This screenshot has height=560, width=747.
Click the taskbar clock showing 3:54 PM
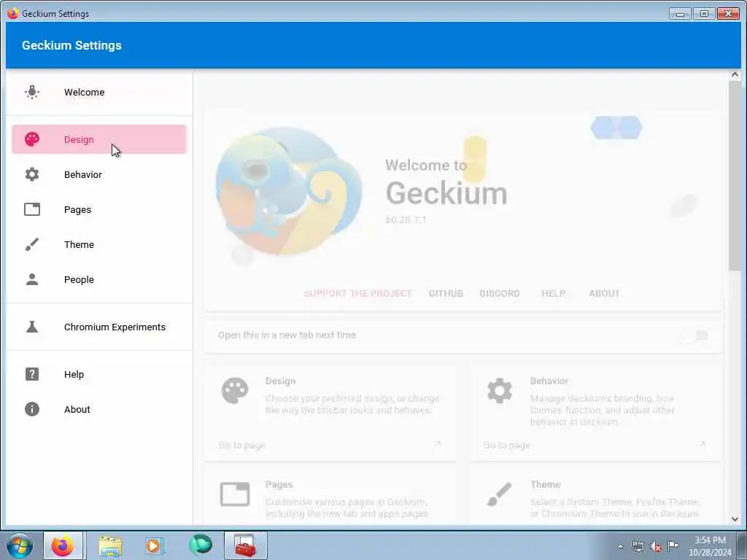(x=710, y=546)
